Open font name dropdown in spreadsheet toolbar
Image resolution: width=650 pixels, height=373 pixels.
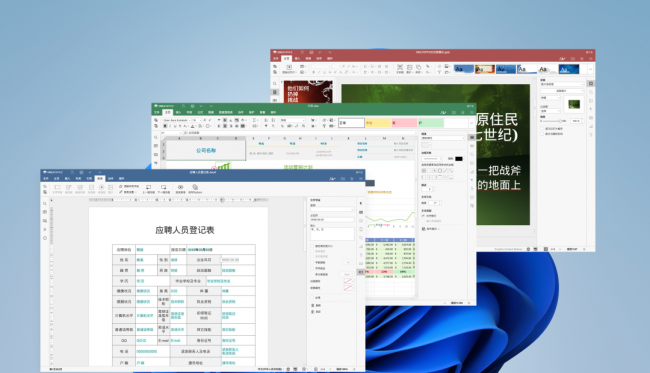click(176, 120)
